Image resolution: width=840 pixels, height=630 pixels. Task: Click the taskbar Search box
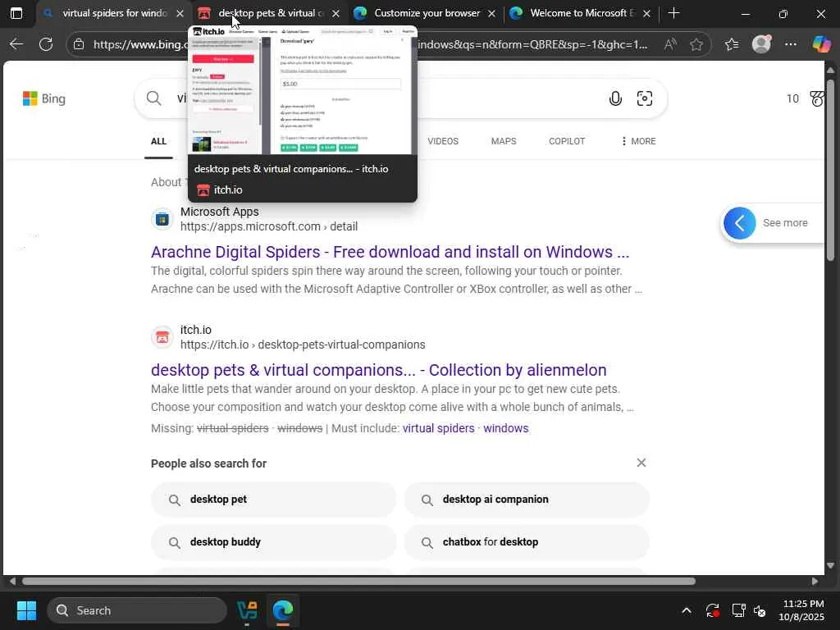coord(137,610)
